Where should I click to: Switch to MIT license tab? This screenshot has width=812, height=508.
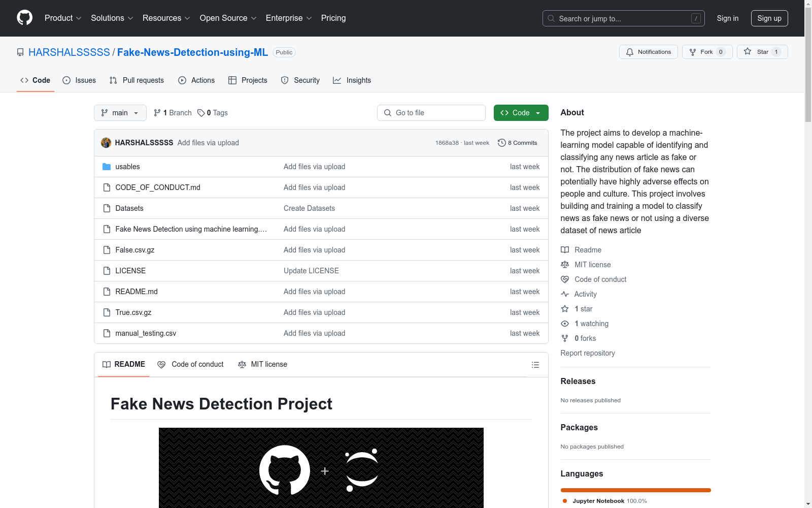[x=263, y=364]
